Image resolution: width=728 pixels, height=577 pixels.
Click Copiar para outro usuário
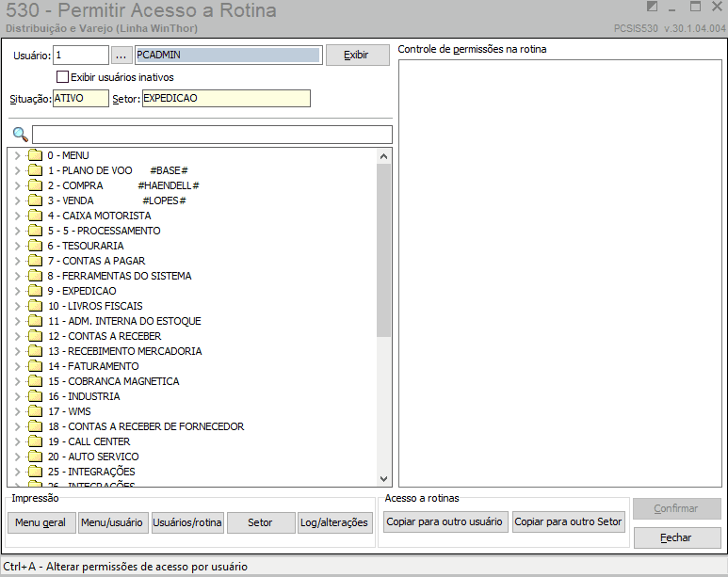[x=445, y=521]
